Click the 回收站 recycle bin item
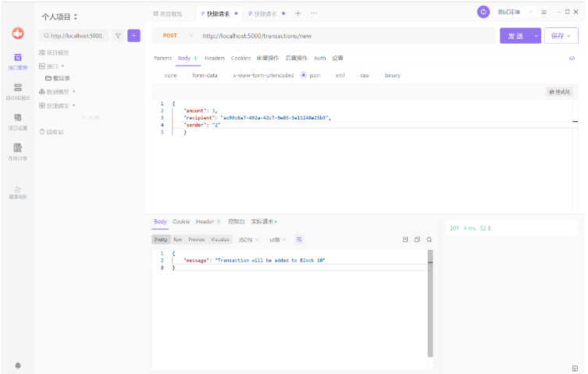588x374 pixels. [52, 132]
